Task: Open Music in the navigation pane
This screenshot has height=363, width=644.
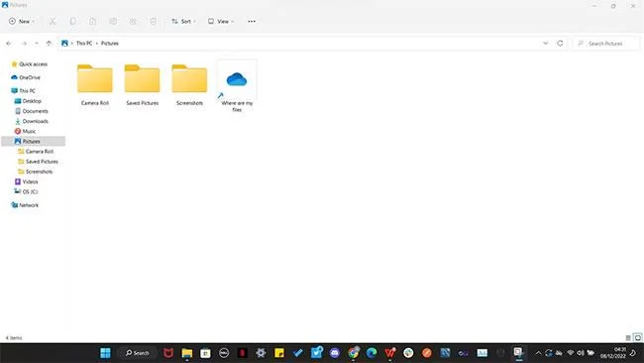Action: tap(25, 131)
